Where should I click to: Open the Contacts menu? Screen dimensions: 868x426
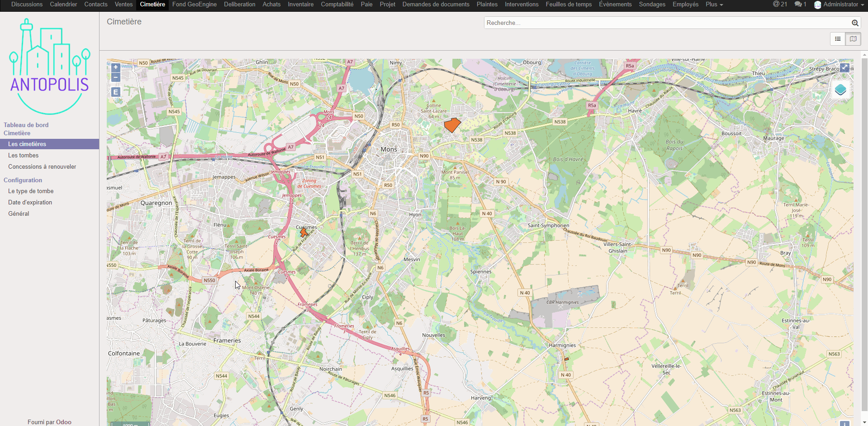pos(96,5)
